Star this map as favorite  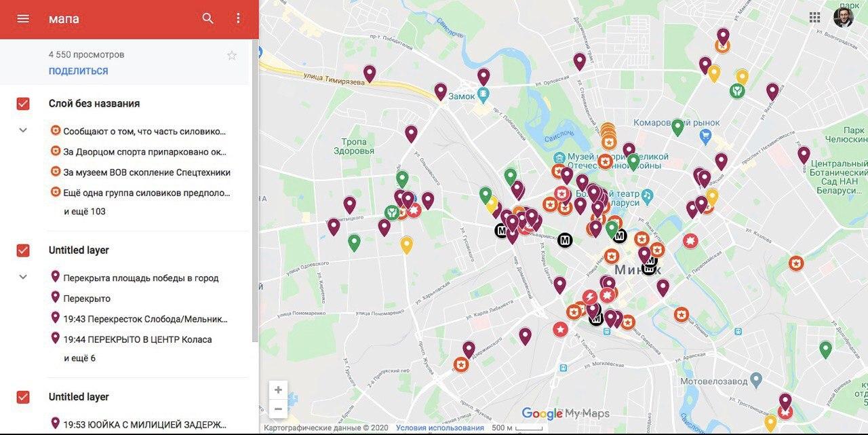click(x=232, y=56)
